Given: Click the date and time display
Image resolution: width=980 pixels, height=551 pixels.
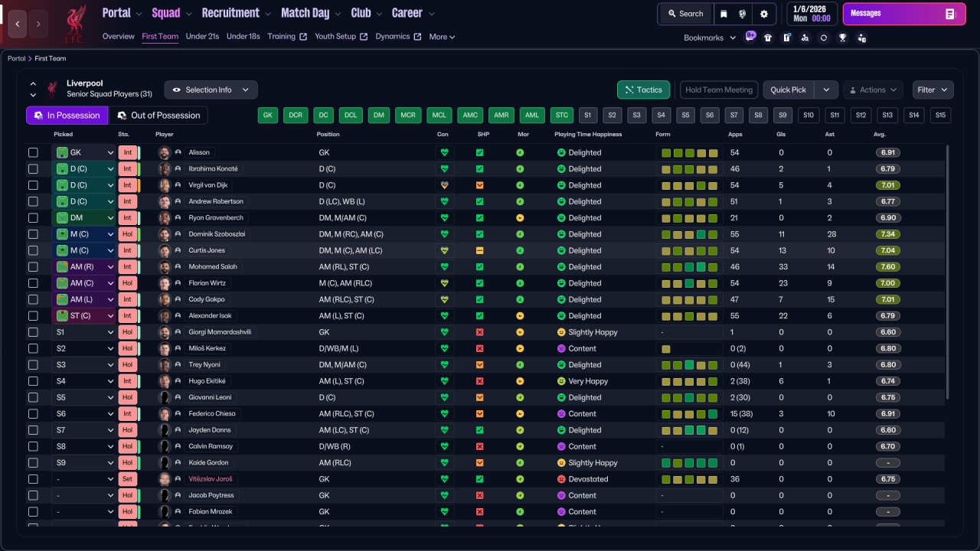Looking at the screenshot, I should (812, 14).
